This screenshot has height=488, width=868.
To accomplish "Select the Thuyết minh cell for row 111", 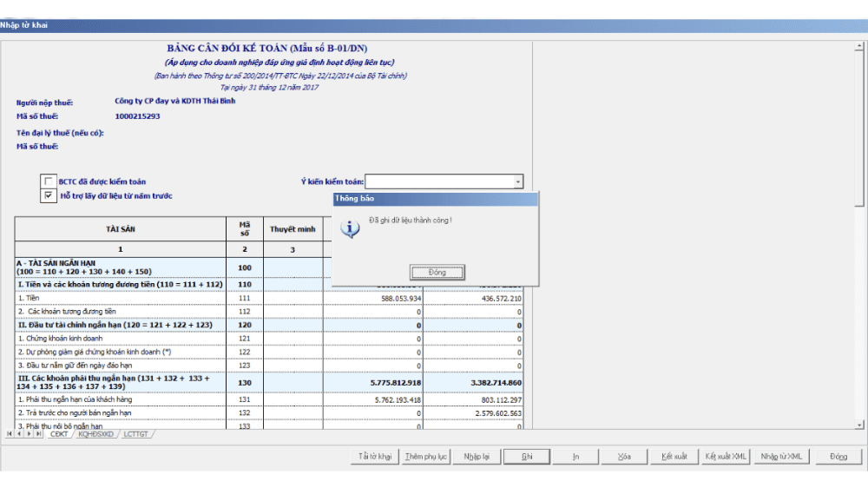I will point(293,298).
